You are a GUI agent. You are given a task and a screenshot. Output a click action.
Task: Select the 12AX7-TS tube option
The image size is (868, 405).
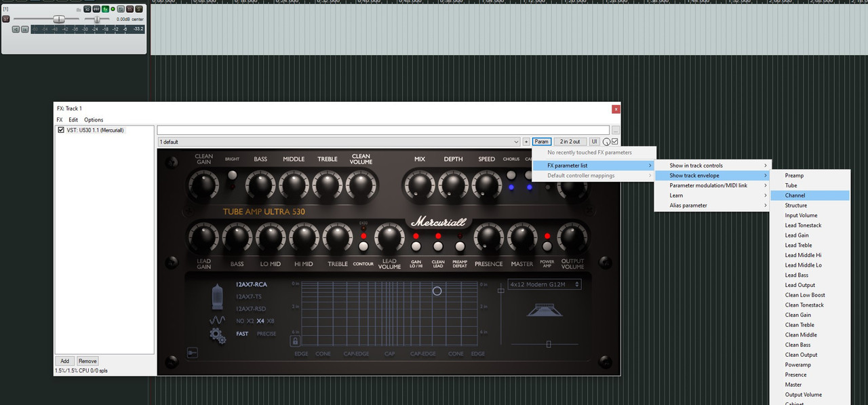249,296
